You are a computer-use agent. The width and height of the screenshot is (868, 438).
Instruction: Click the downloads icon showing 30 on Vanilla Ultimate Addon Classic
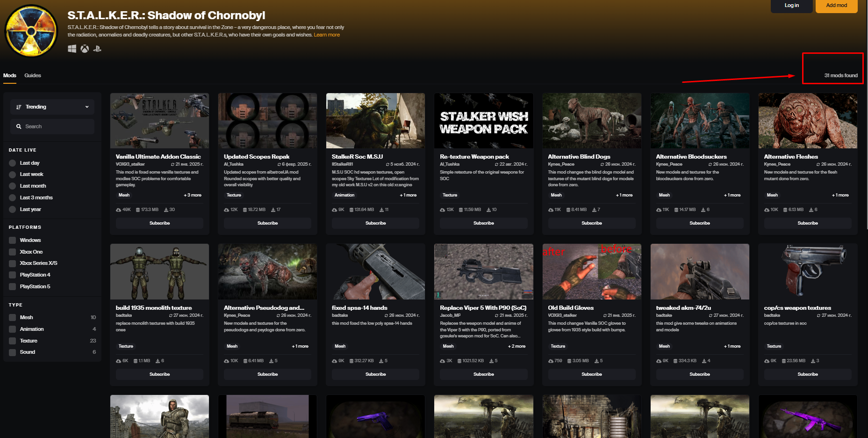point(166,210)
